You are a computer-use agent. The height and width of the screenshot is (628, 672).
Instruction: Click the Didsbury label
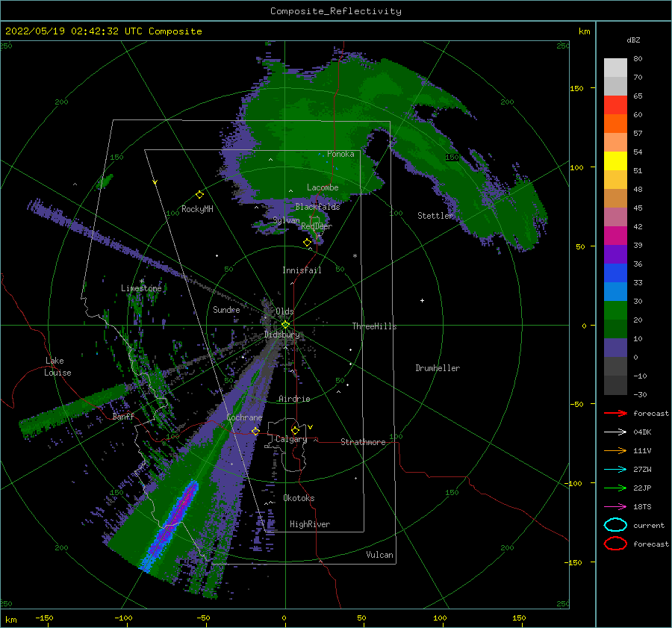(282, 335)
